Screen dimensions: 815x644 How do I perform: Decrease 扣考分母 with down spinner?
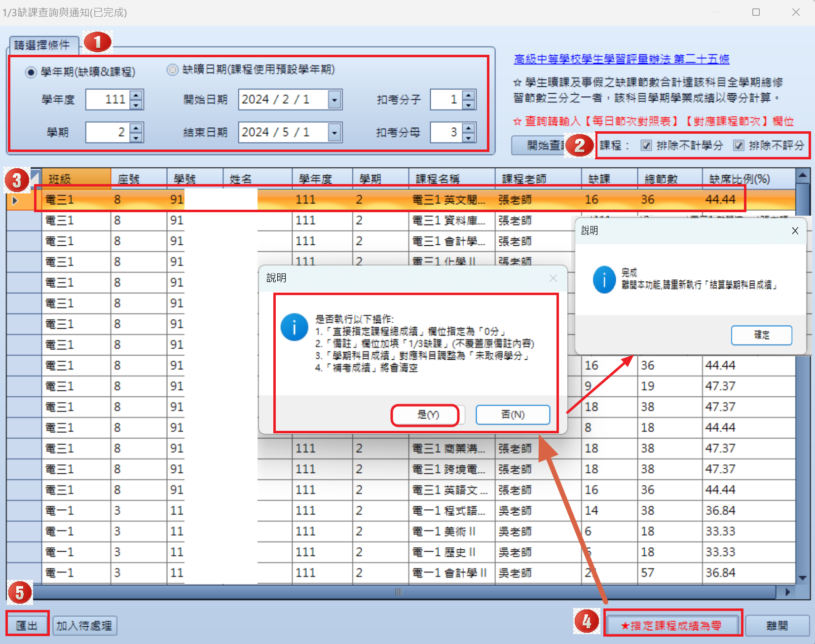(x=469, y=138)
